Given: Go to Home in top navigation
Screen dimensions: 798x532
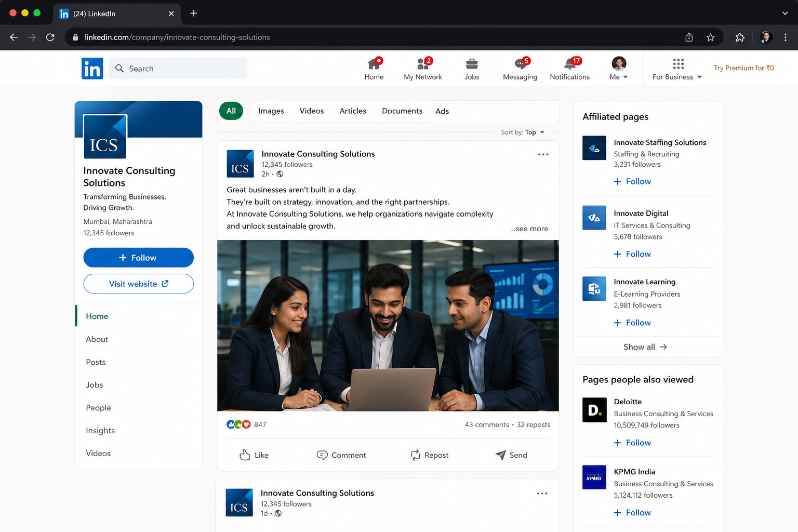Looking at the screenshot, I should point(374,69).
